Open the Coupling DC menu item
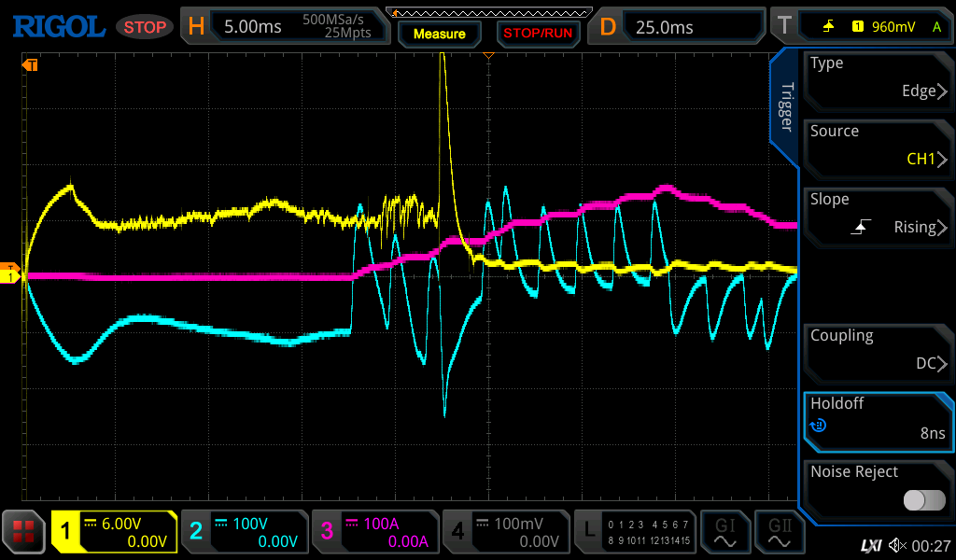 878,351
